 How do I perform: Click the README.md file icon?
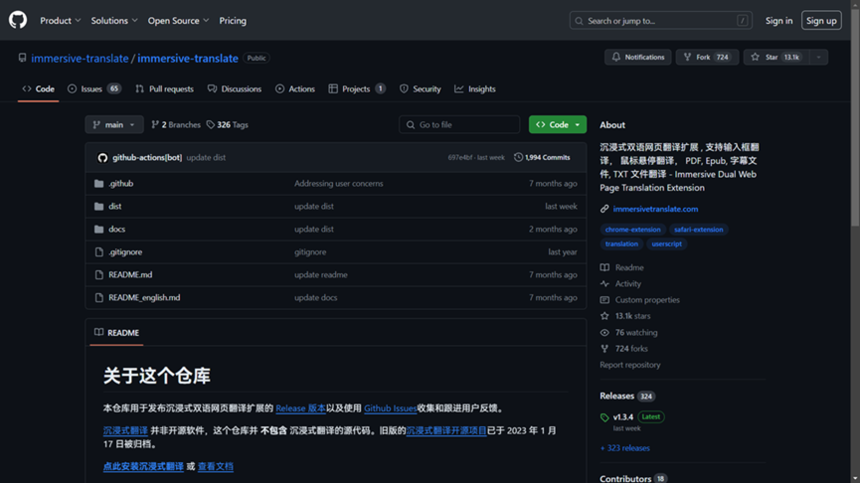point(99,275)
